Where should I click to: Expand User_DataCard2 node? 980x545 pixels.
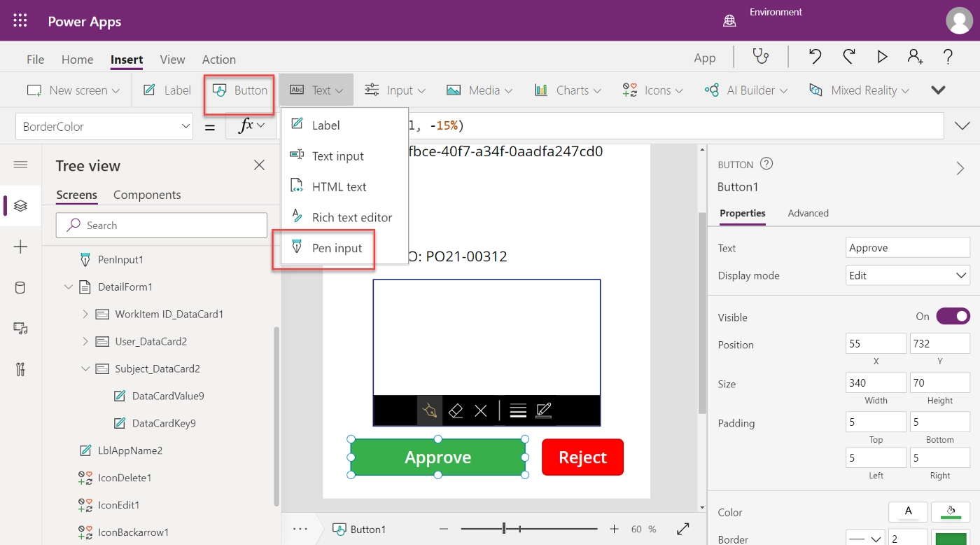tap(85, 341)
